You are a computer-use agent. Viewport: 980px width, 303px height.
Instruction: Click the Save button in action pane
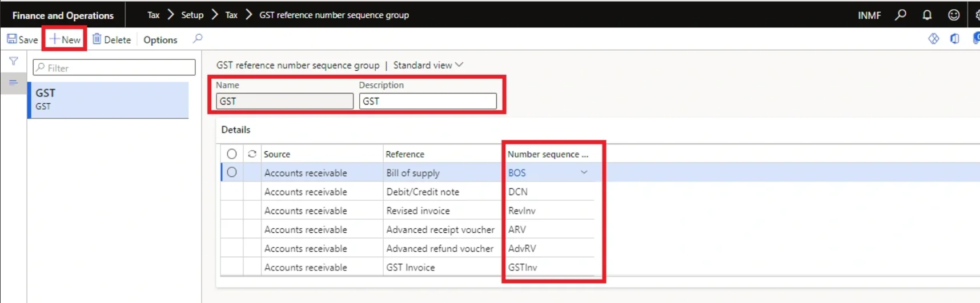click(22, 39)
